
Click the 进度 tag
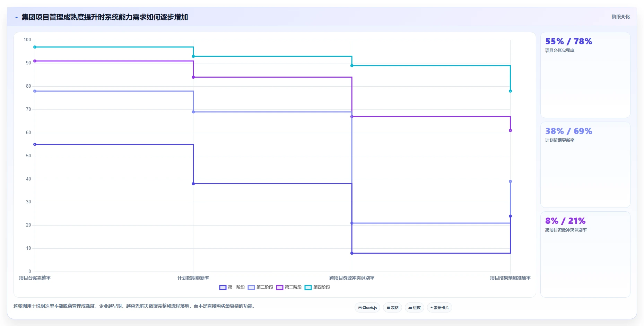[415, 308]
